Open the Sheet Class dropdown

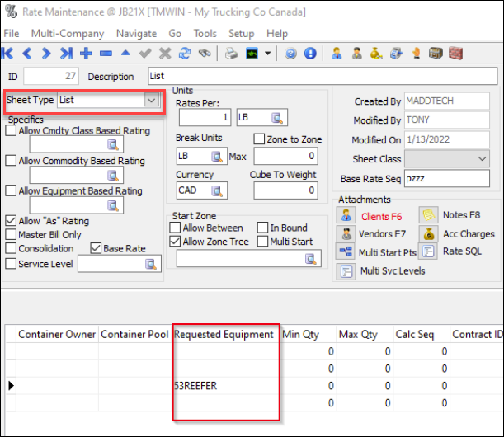pyautogui.click(x=483, y=158)
